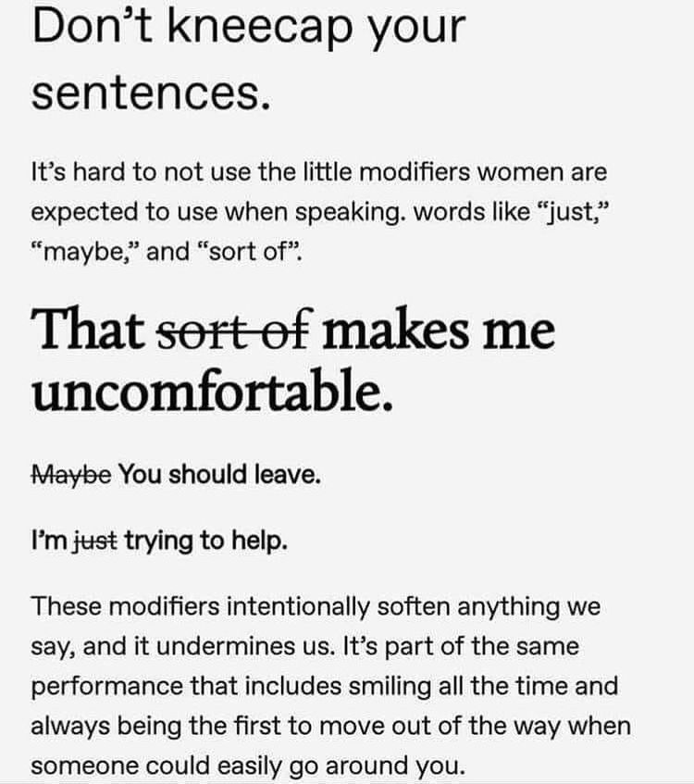
Task: Click the sentence "You should leave."
Action: click(219, 475)
